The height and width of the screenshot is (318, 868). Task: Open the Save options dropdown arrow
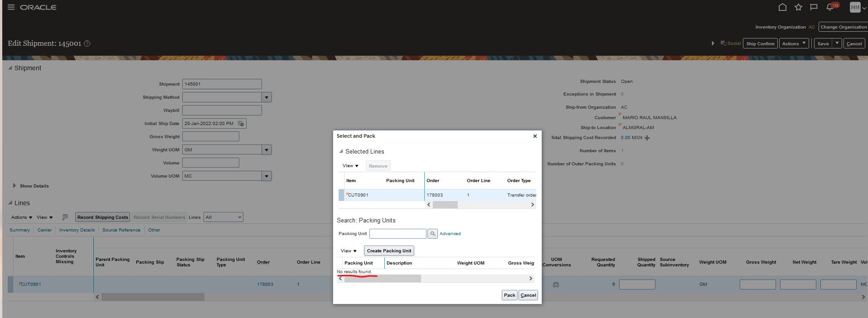tap(837, 43)
